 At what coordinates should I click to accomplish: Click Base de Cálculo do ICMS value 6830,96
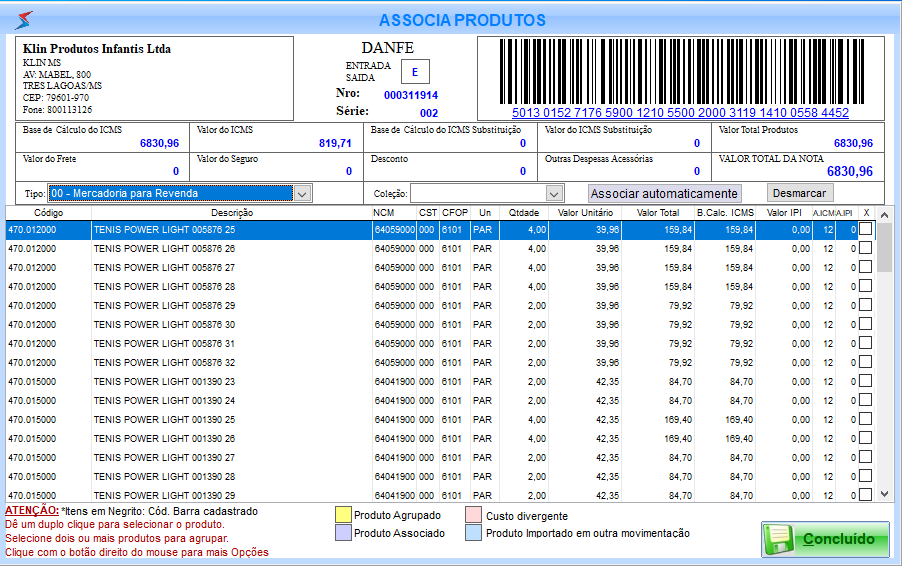coord(159,143)
